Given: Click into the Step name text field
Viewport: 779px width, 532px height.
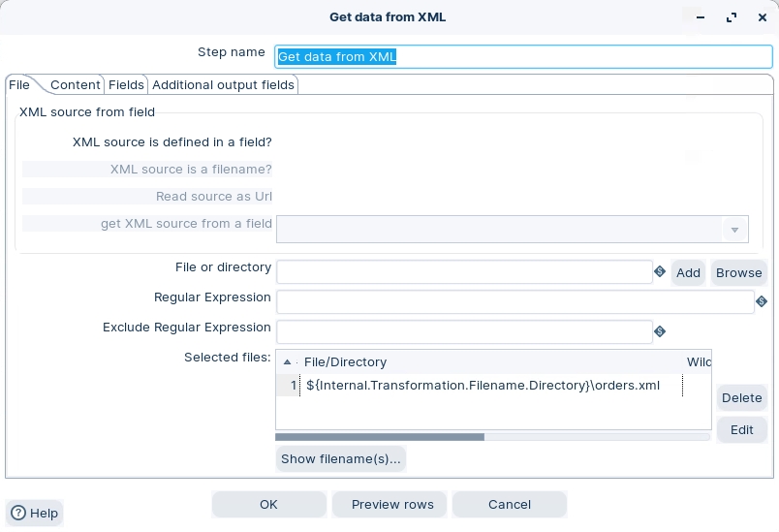Looking at the screenshot, I should 523,56.
